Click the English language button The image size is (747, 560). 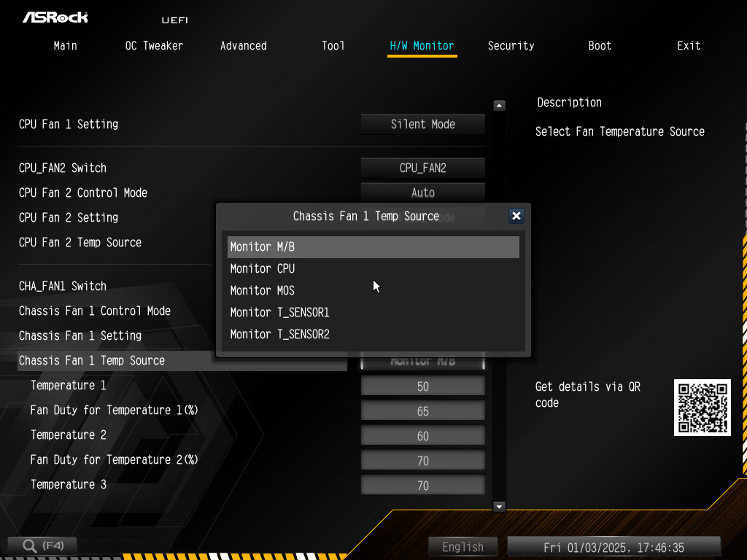click(x=462, y=547)
